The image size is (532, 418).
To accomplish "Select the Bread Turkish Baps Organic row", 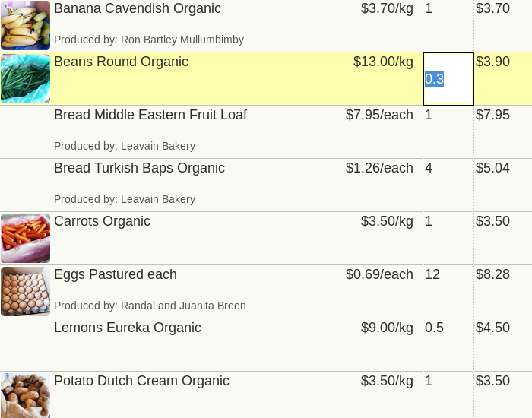I will coord(266,185).
